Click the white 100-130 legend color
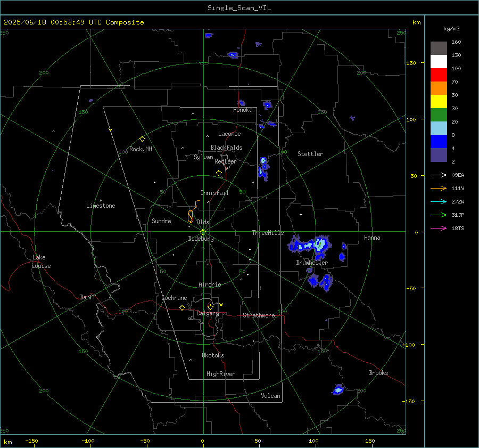The image size is (479, 448). click(x=439, y=62)
